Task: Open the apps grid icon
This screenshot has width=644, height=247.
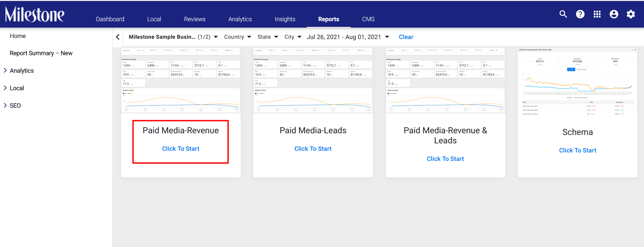Action: [597, 14]
